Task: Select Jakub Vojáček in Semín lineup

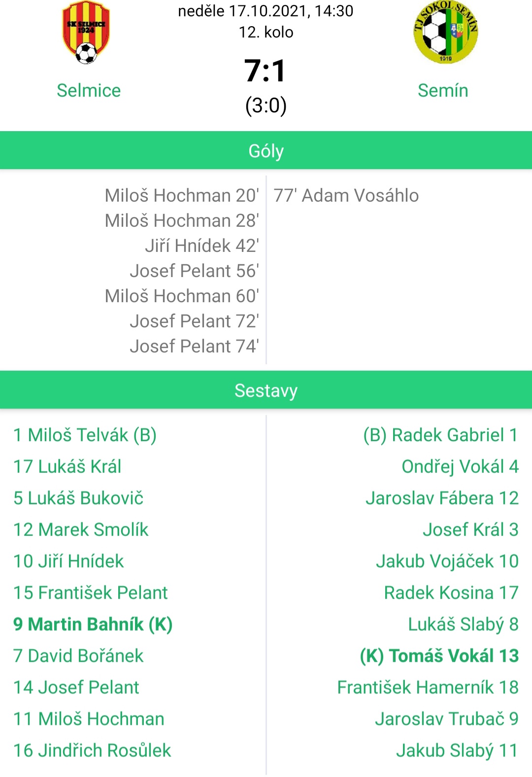Action: point(447,562)
